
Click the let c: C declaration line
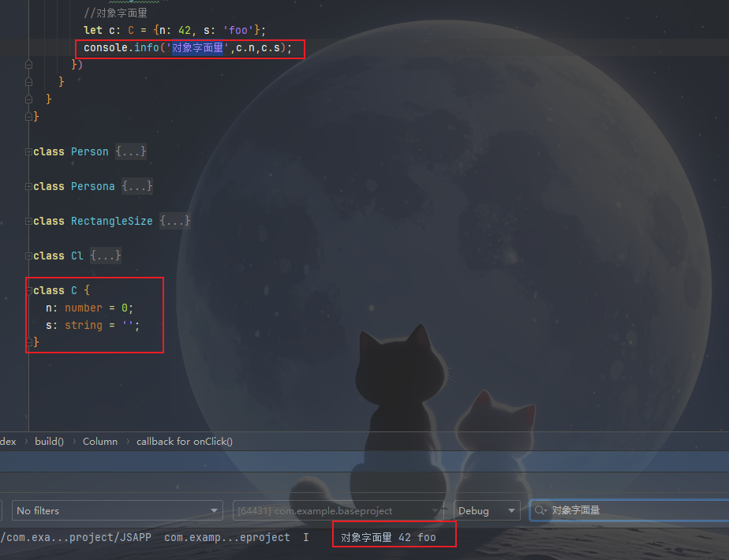(175, 30)
